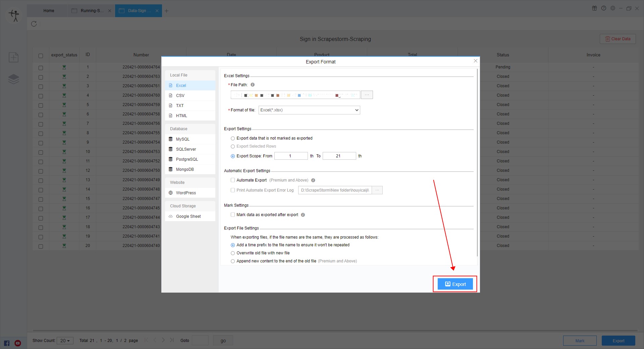Click the info icon beside Mark data as exported
This screenshot has width=644, height=349.
click(303, 215)
